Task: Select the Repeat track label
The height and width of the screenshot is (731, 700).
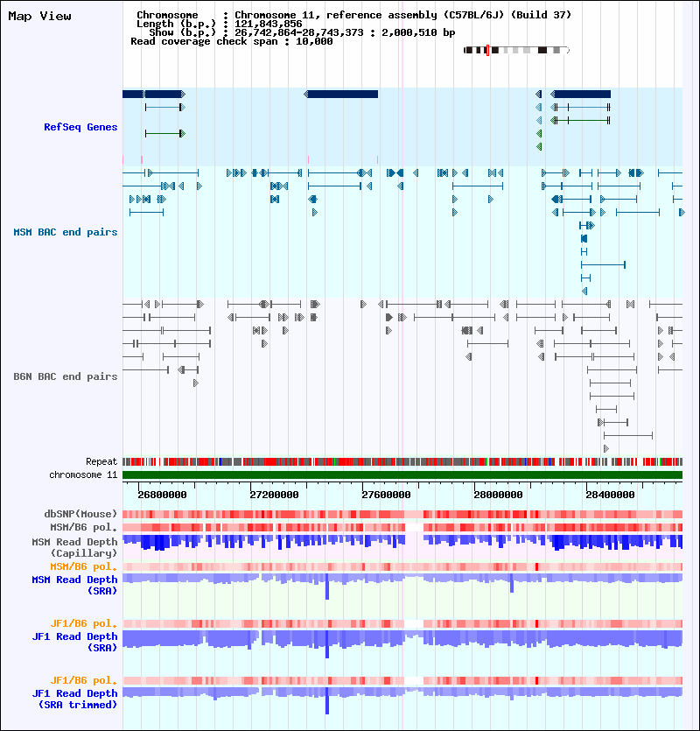Action: click(x=101, y=461)
